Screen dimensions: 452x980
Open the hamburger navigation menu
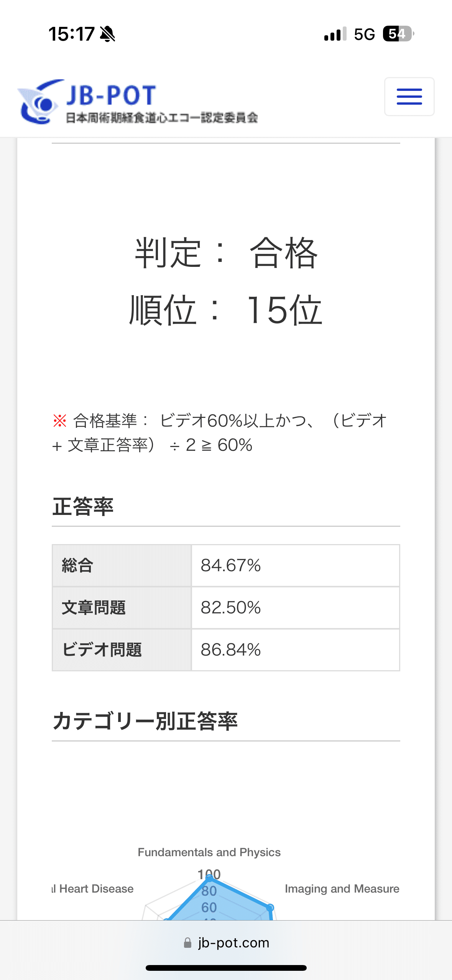point(409,97)
